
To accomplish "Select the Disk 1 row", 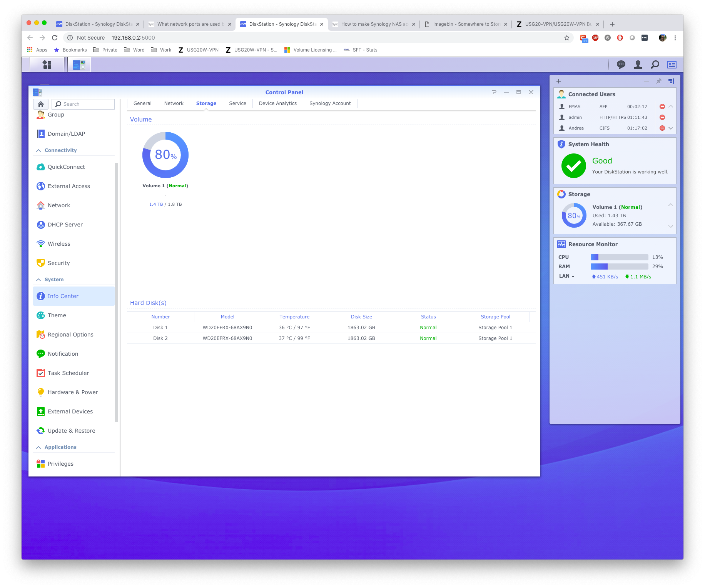I will (331, 328).
